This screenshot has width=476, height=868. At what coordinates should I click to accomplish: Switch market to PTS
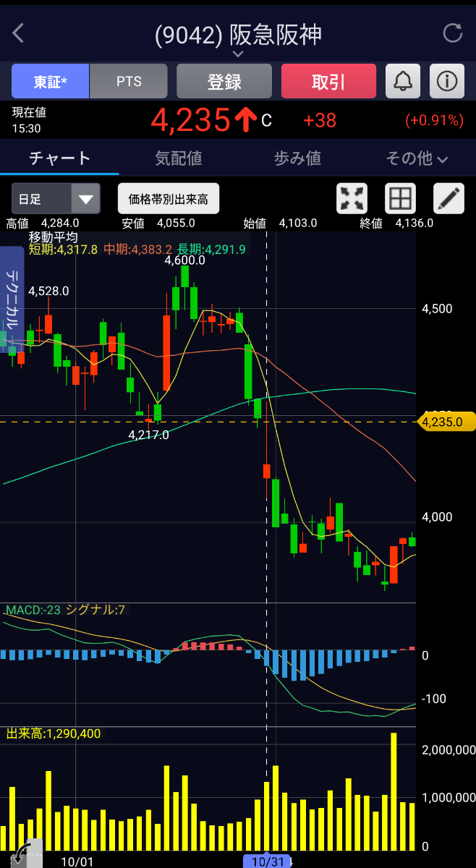click(129, 81)
